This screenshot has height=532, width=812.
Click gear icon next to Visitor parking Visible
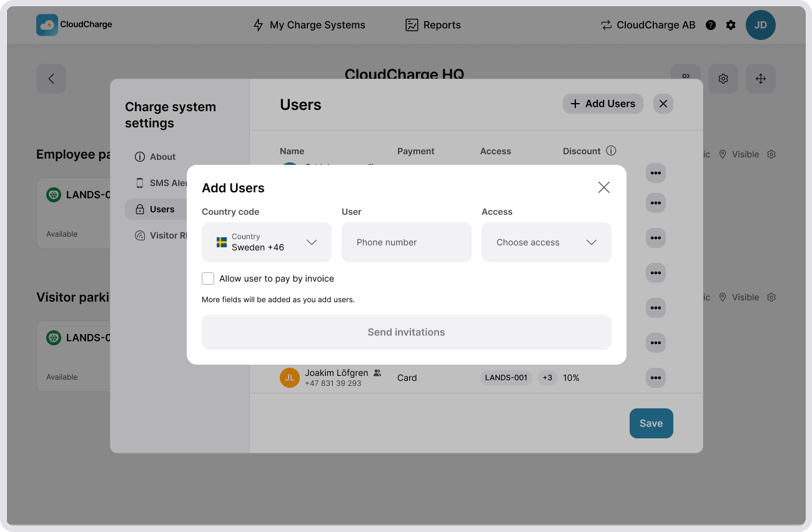point(771,297)
